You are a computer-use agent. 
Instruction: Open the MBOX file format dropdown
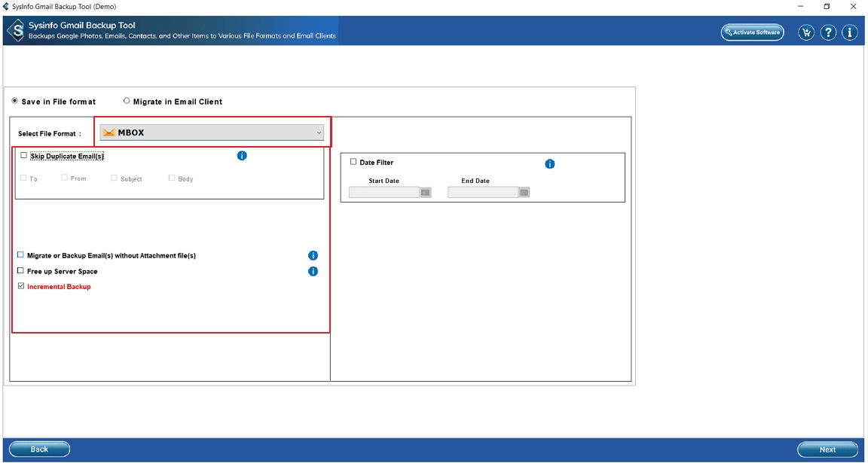[x=212, y=133]
